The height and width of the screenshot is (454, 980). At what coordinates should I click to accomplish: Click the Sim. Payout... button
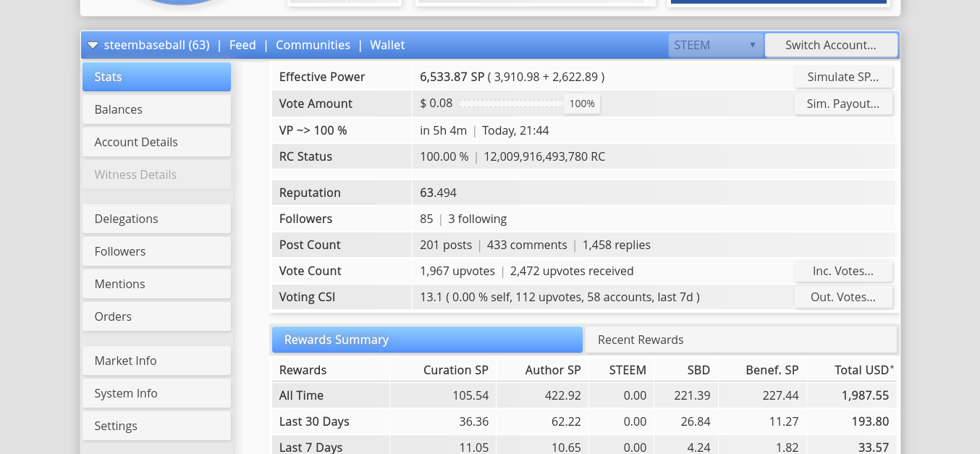point(843,104)
